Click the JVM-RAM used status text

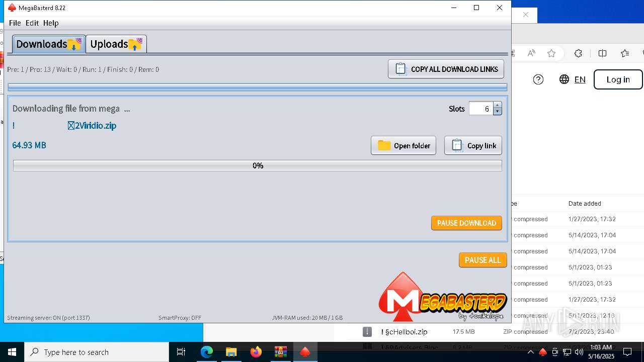(x=307, y=318)
